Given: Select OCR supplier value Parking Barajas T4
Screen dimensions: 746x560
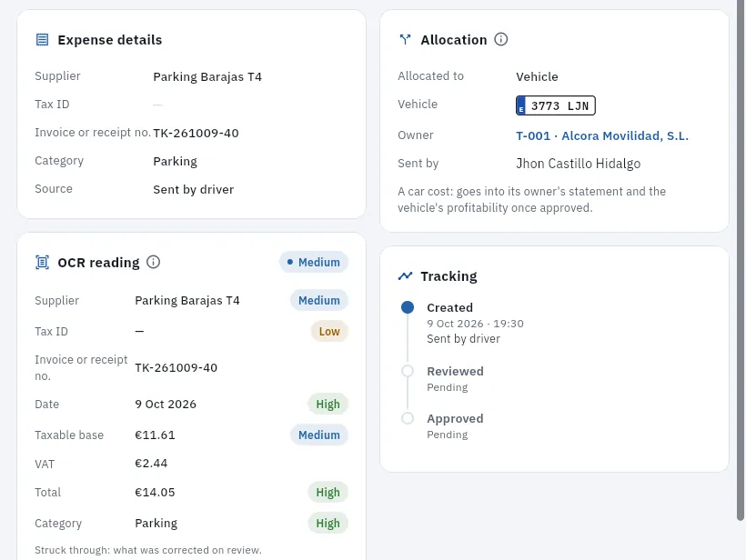Looking at the screenshot, I should tap(187, 300).
